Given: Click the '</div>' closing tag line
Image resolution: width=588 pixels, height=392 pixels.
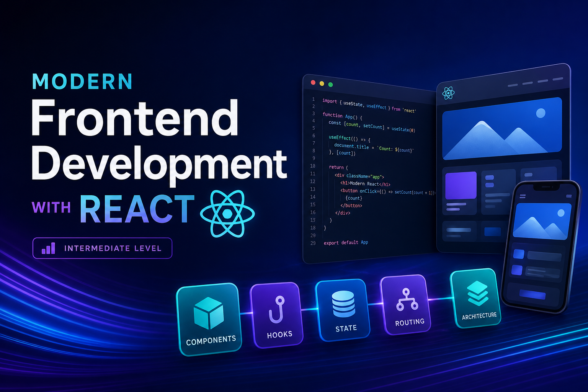Looking at the screenshot, I should (x=343, y=213).
